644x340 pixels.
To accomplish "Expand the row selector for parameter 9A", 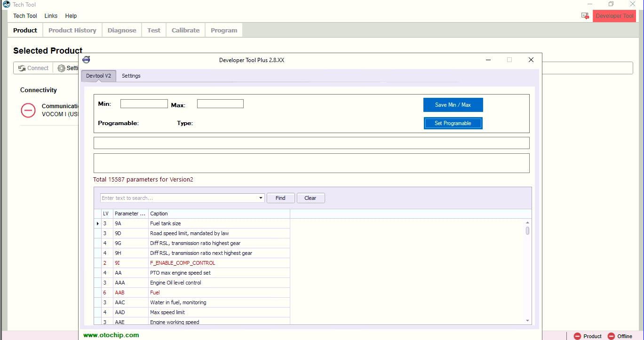I will coord(97,223).
